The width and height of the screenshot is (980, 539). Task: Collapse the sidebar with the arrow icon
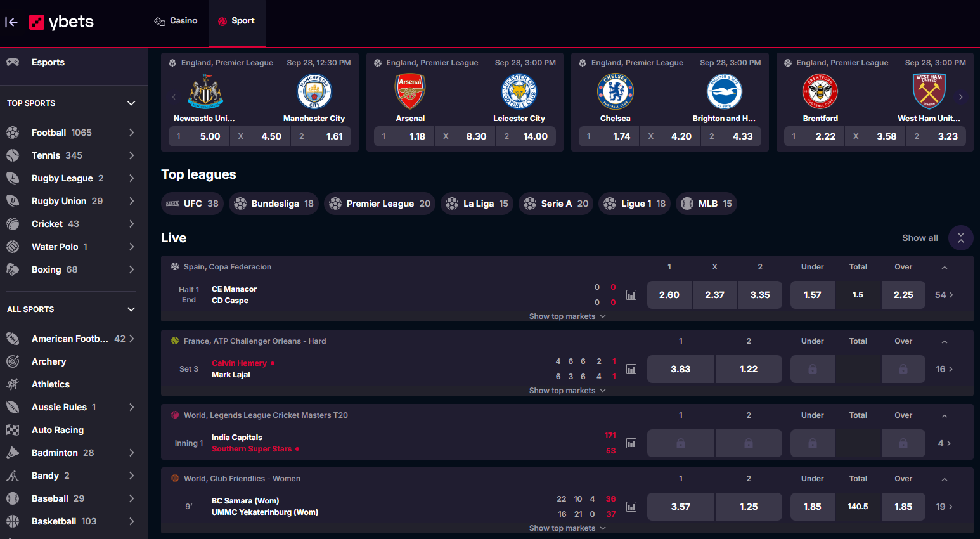11,22
